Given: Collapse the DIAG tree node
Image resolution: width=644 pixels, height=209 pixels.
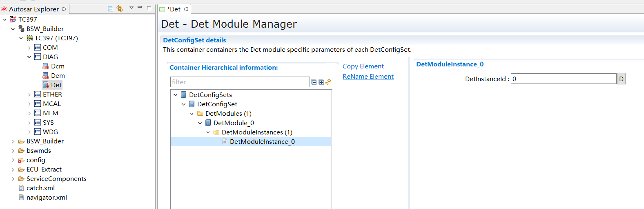Looking at the screenshot, I should tap(29, 57).
